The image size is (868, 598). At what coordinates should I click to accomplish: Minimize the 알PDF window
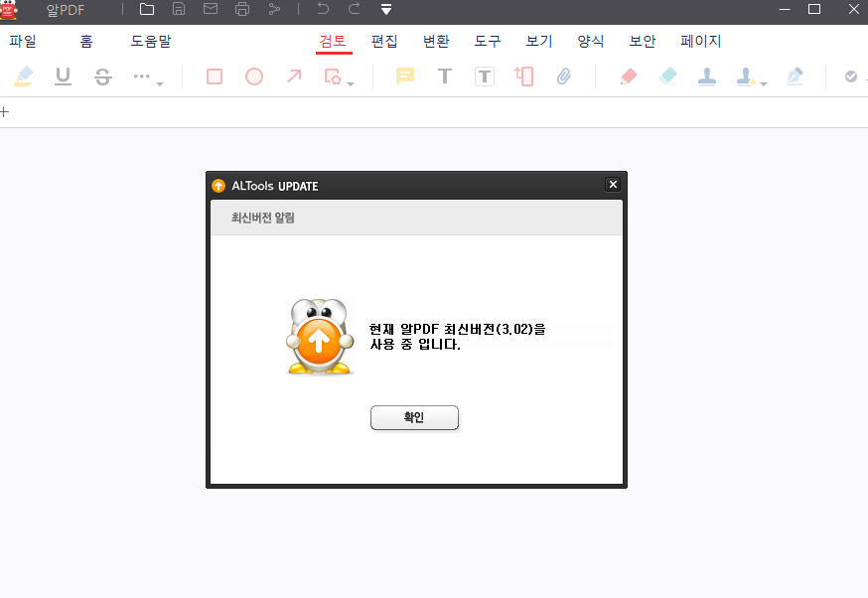(x=785, y=9)
